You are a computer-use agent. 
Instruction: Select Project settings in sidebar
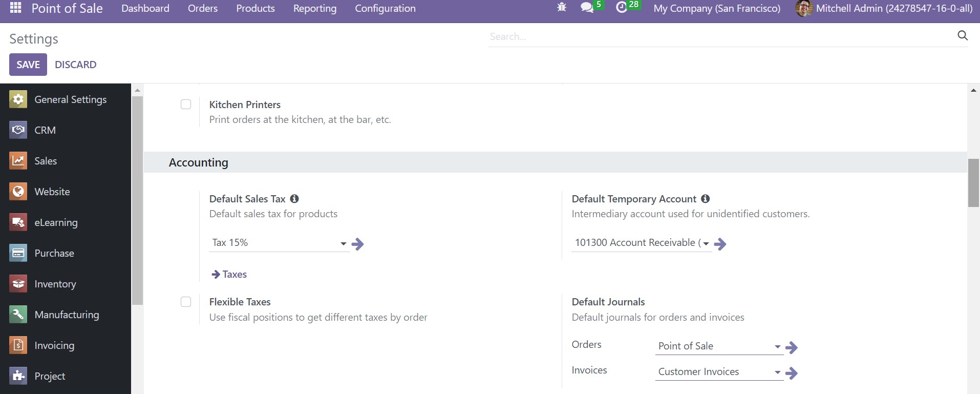click(66, 376)
